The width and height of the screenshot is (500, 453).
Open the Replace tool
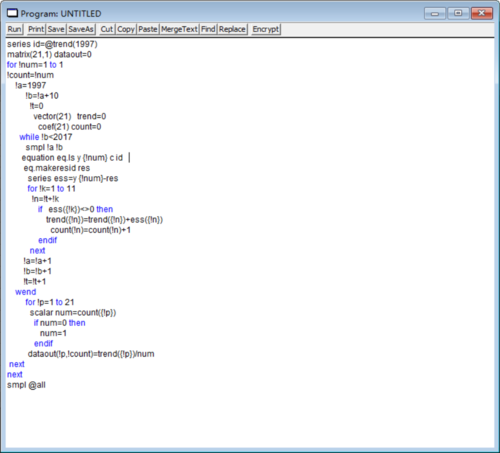232,29
